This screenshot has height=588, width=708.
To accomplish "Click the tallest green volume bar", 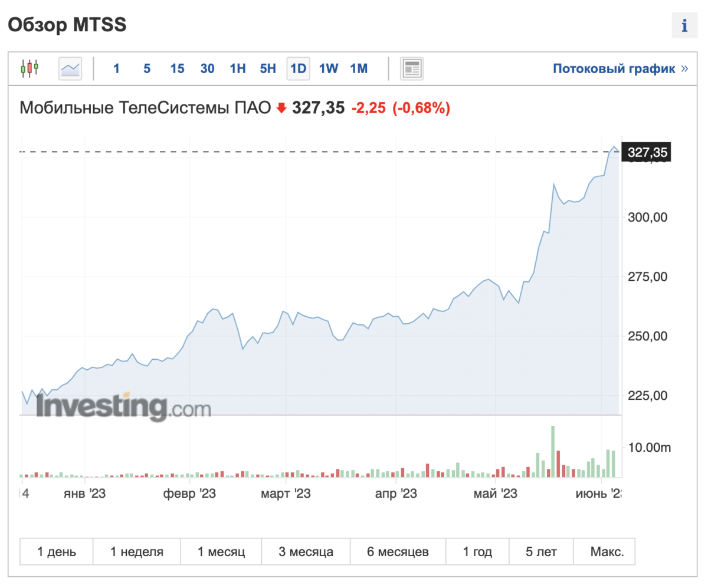I will coord(553,451).
